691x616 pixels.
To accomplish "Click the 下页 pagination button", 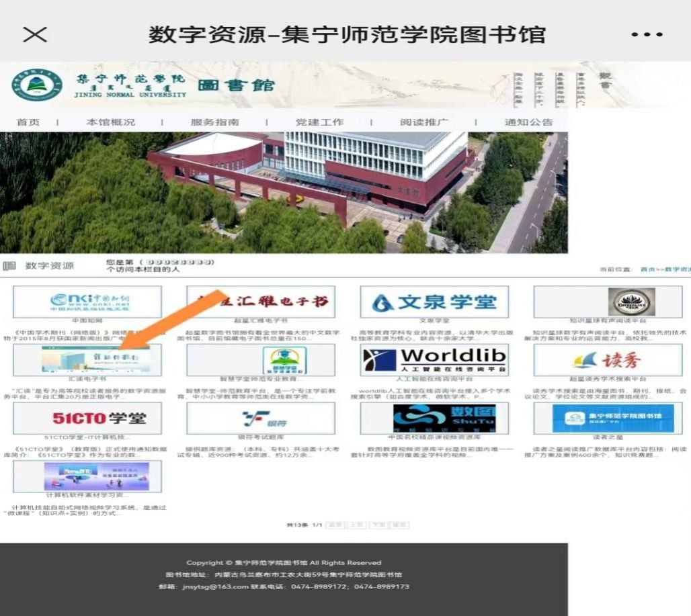I will pyautogui.click(x=378, y=525).
